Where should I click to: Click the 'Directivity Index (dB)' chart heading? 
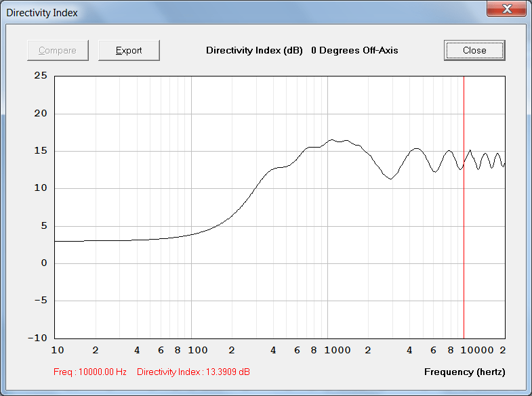[x=254, y=51]
